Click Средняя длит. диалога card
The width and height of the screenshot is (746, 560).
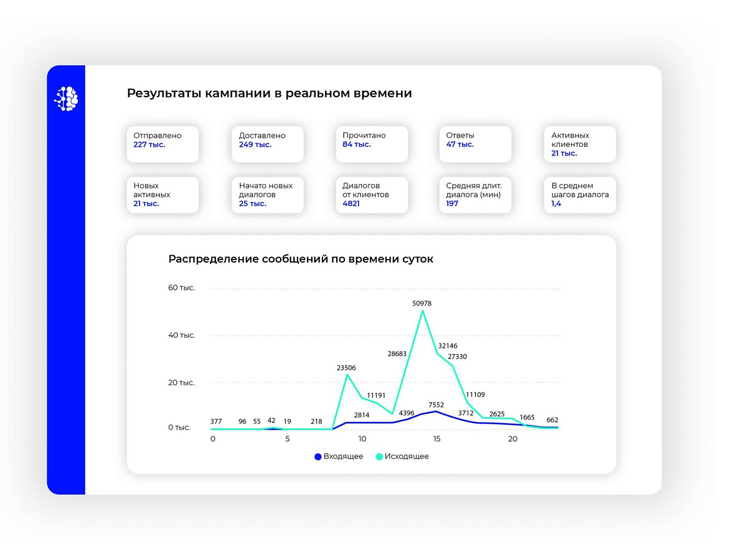(475, 195)
